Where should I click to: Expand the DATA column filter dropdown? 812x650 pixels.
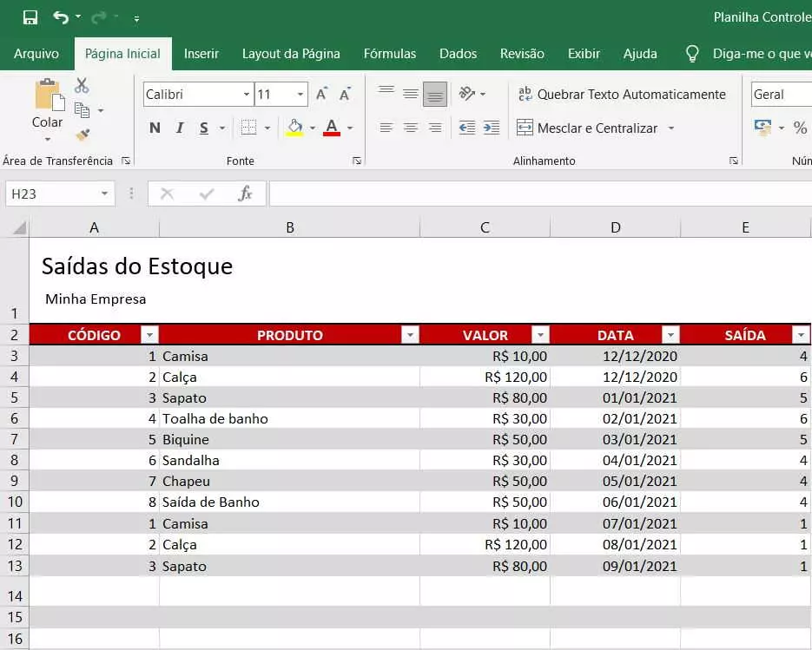tap(670, 335)
